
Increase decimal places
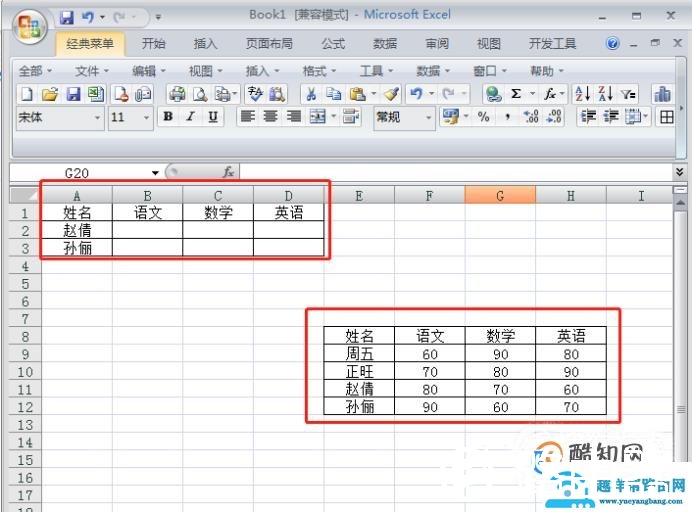[x=531, y=117]
